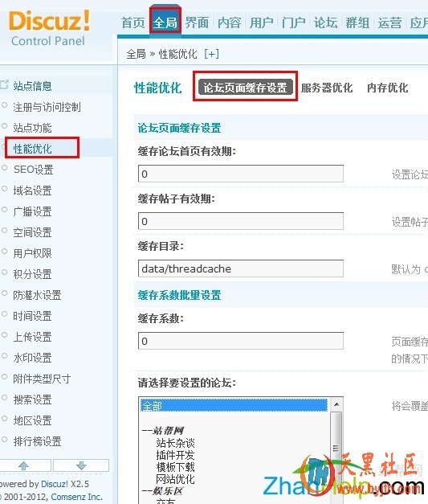Click the 缓存论坛首页有效期 input field
428x504 pixels.
click(x=240, y=174)
